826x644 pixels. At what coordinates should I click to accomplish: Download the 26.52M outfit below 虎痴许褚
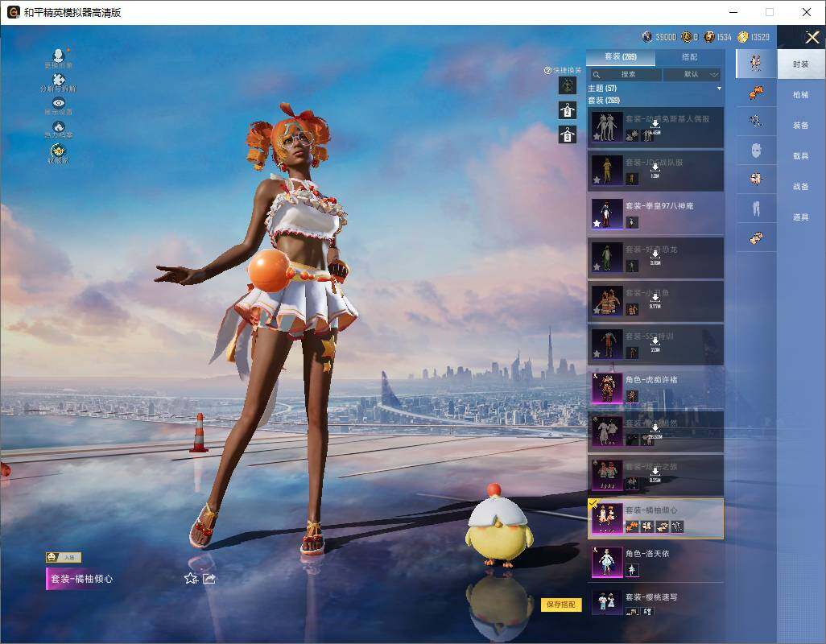click(x=655, y=428)
